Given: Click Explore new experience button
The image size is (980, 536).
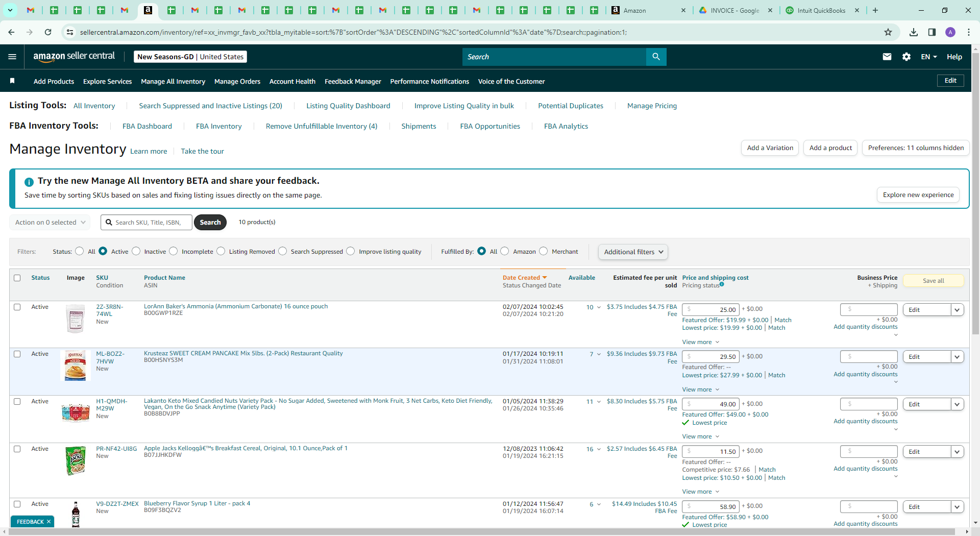Looking at the screenshot, I should point(918,195).
